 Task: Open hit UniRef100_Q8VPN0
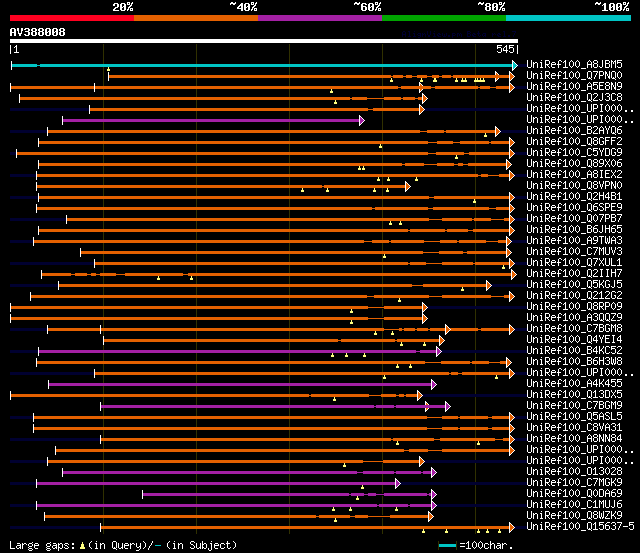click(x=574, y=186)
